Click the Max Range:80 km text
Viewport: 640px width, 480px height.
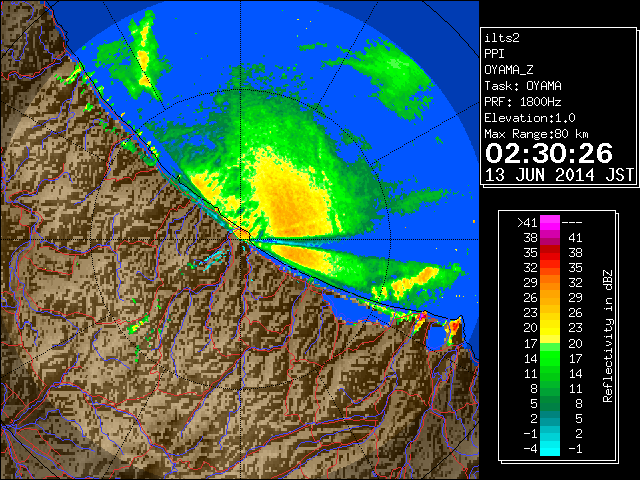[536, 134]
